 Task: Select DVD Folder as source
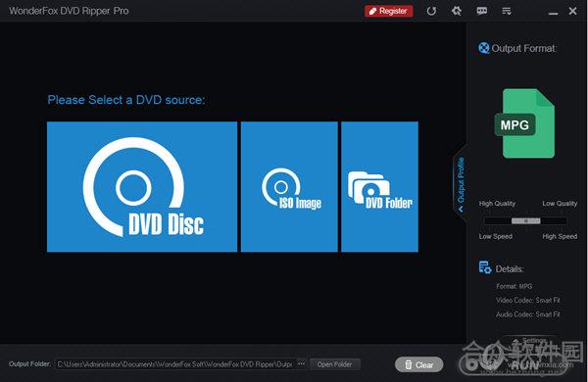379,187
